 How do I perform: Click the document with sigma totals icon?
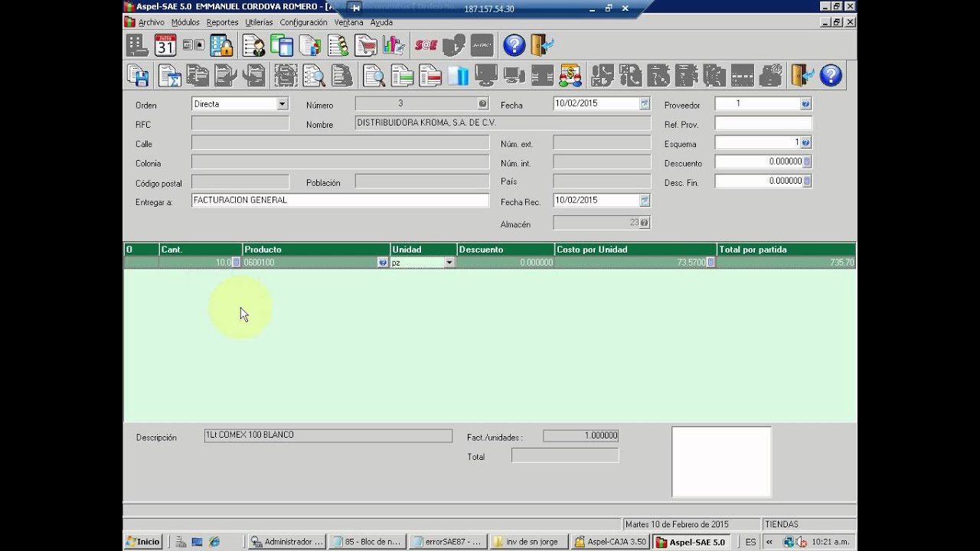tap(170, 75)
